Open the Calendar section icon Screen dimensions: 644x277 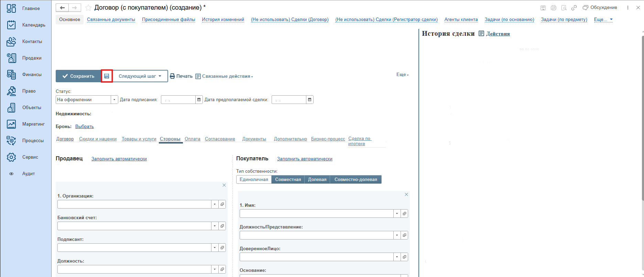click(11, 25)
